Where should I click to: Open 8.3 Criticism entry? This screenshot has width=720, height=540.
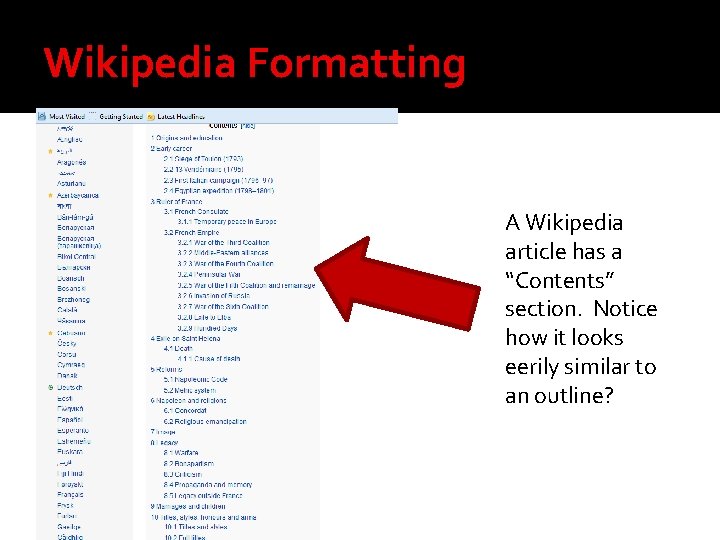[x=182, y=474]
